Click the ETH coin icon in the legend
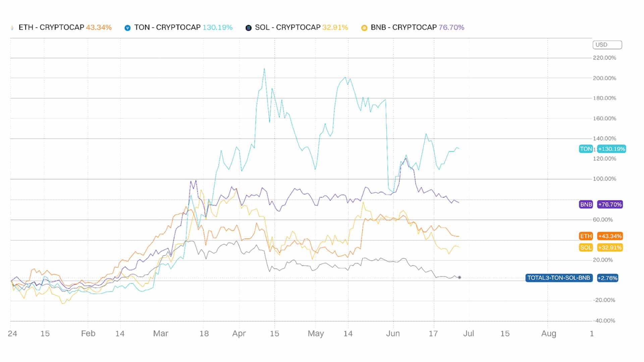 [12, 28]
